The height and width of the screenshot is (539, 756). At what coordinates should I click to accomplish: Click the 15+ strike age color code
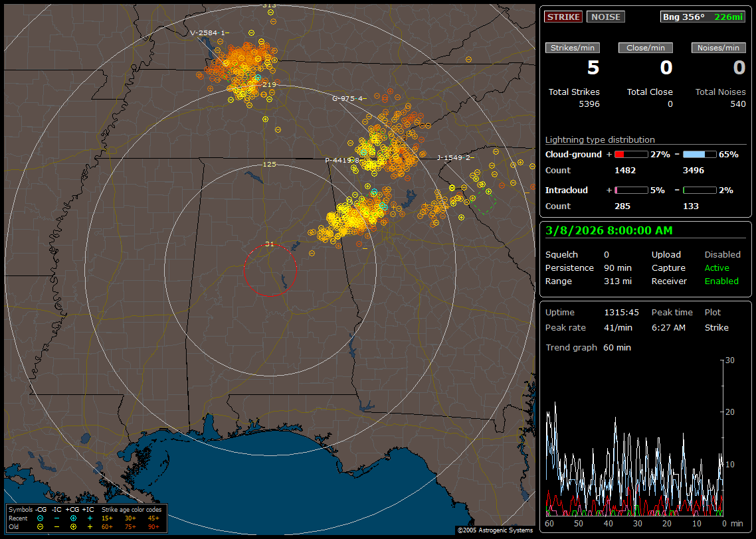107,518
